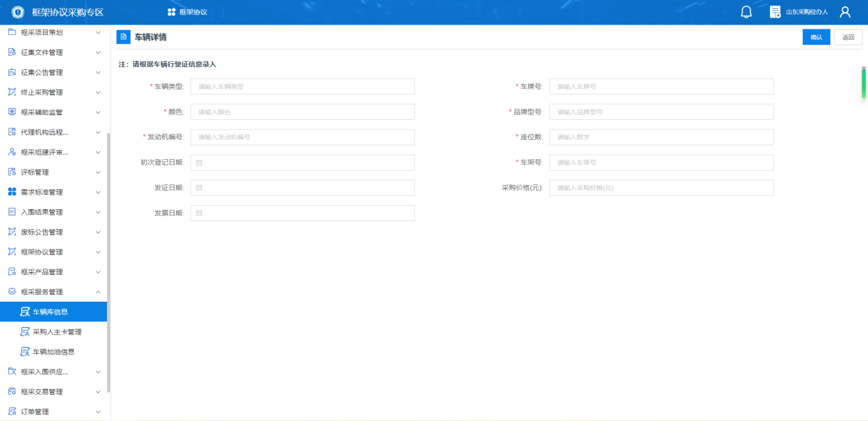Click the sidebar's gray scrollbar thumb
Viewport: 868px width, 421px height.
coord(108,262)
